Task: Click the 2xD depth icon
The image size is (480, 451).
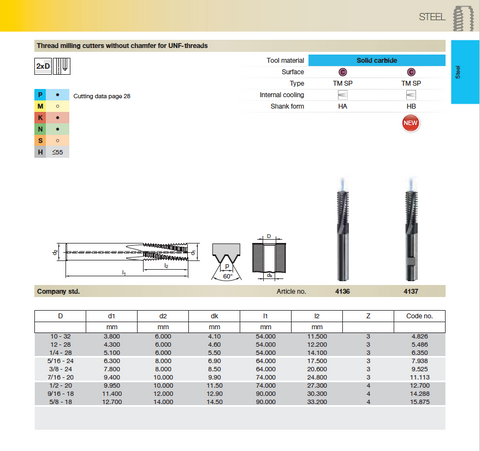Action: (43, 66)
